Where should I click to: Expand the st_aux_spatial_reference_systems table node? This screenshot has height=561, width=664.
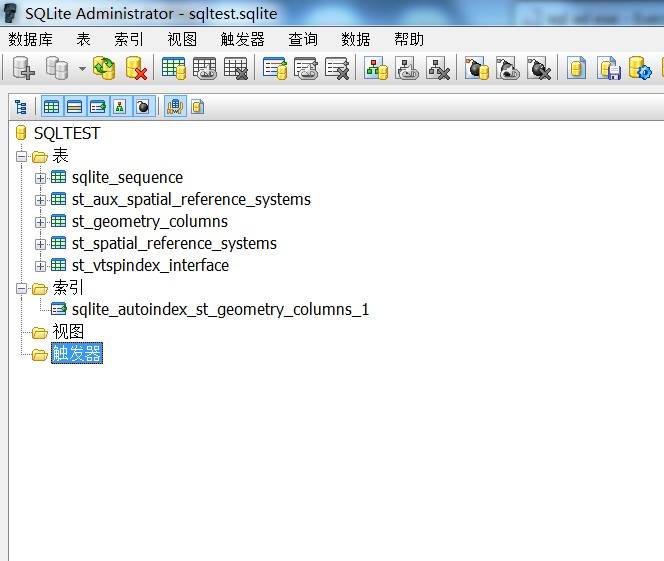coord(40,200)
